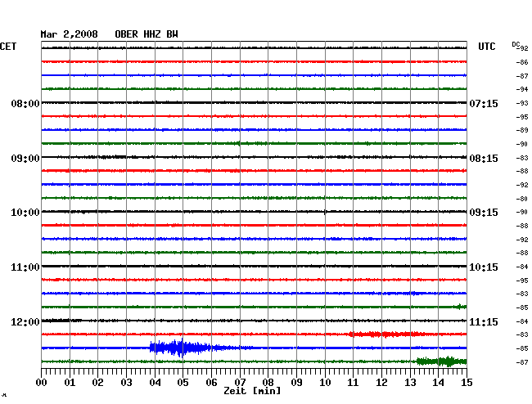Click minute tick label 11

(x=353, y=383)
